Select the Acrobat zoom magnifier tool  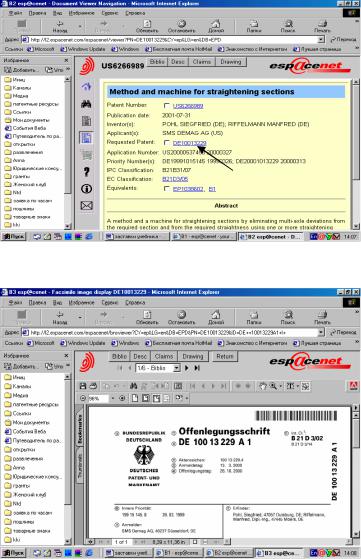coord(273,386)
